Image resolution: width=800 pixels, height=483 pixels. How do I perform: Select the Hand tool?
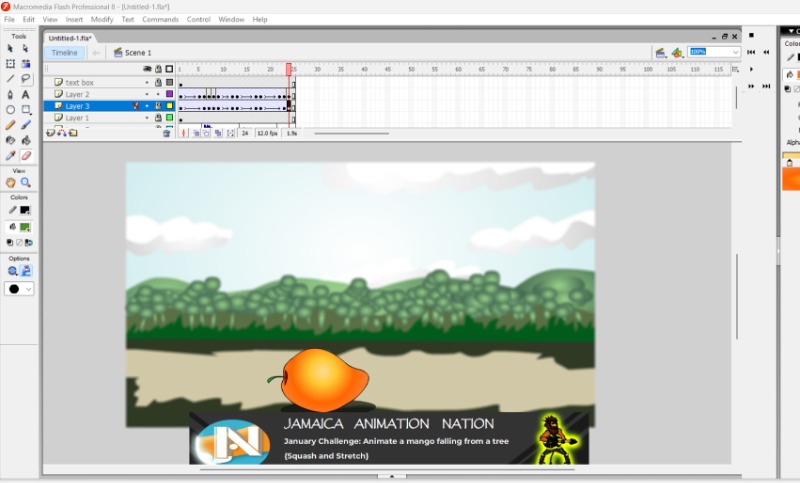tap(11, 183)
